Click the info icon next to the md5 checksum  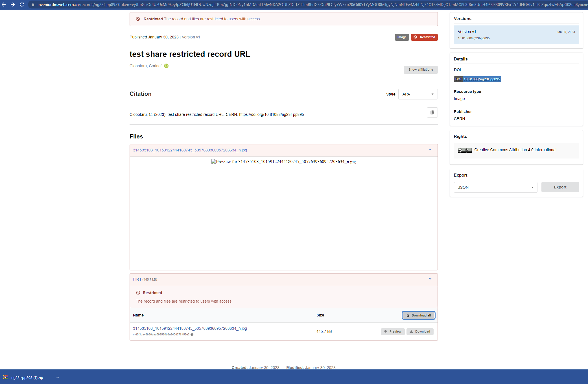point(192,334)
